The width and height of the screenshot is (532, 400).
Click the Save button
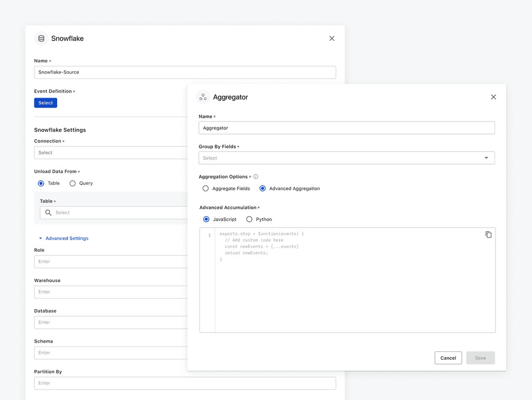click(x=481, y=358)
